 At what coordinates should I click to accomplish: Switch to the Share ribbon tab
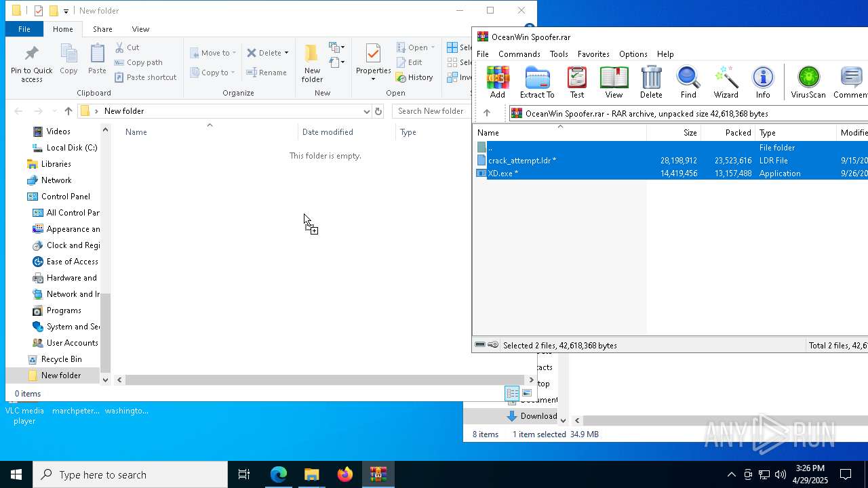point(102,29)
